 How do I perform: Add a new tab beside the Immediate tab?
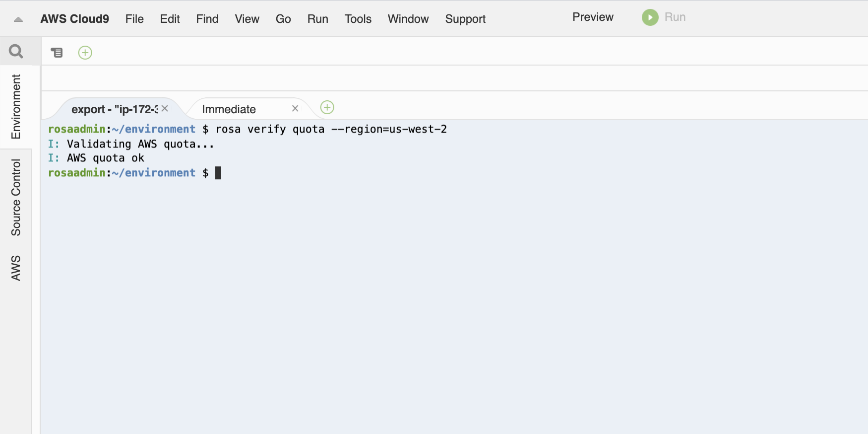click(327, 107)
